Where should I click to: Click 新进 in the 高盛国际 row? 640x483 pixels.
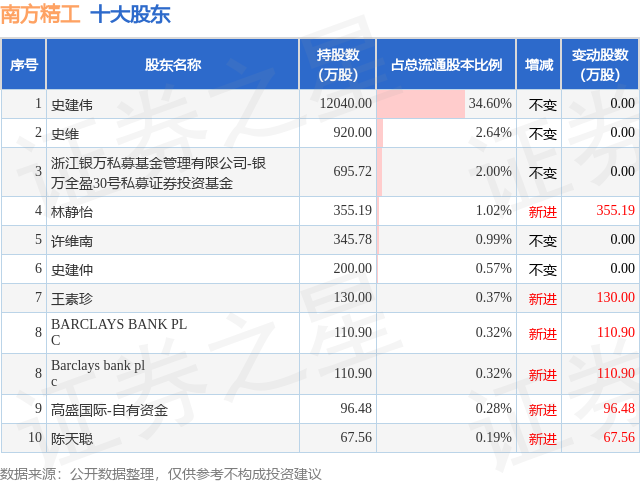(542, 410)
